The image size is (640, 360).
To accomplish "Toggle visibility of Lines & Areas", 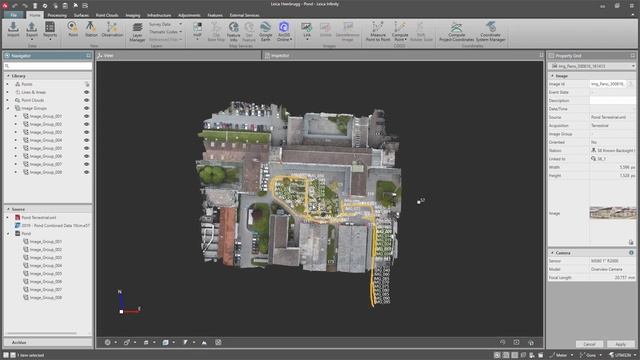I will click(87, 92).
